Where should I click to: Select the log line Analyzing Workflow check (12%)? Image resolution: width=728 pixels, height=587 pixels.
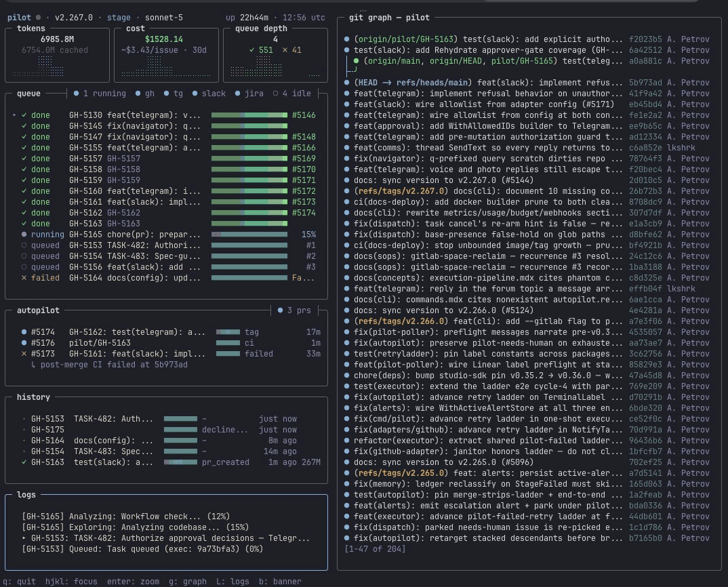pos(126,517)
